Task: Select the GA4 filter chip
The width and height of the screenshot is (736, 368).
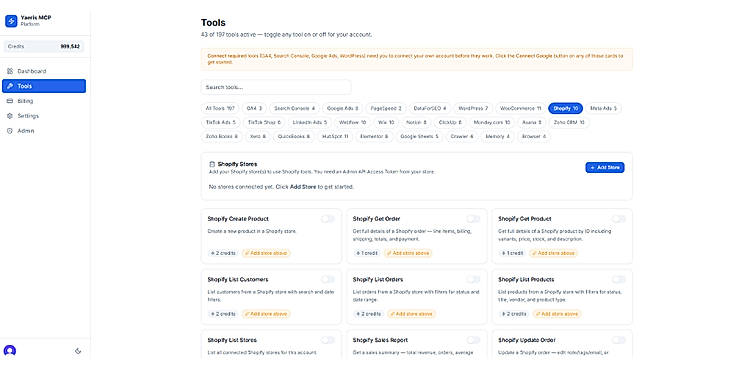Action: (x=254, y=108)
